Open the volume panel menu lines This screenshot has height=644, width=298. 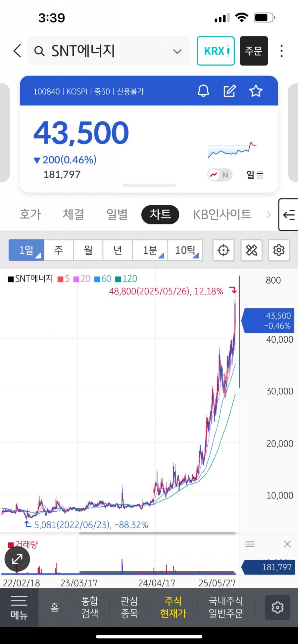(x=250, y=544)
